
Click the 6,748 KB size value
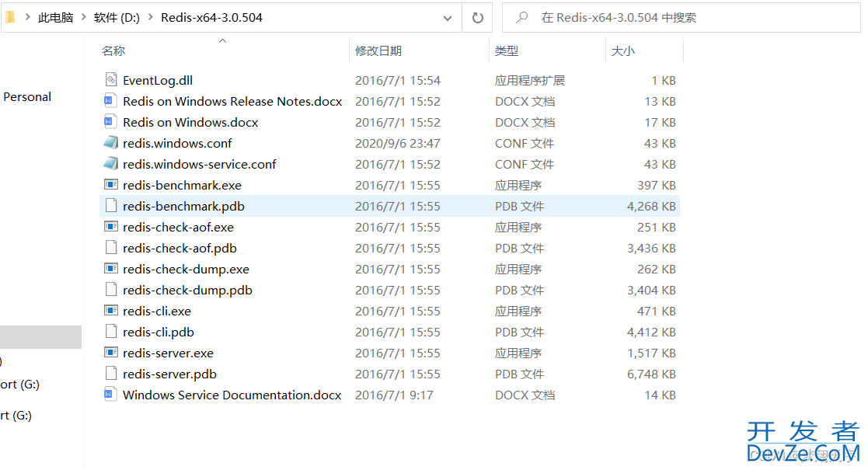651,374
